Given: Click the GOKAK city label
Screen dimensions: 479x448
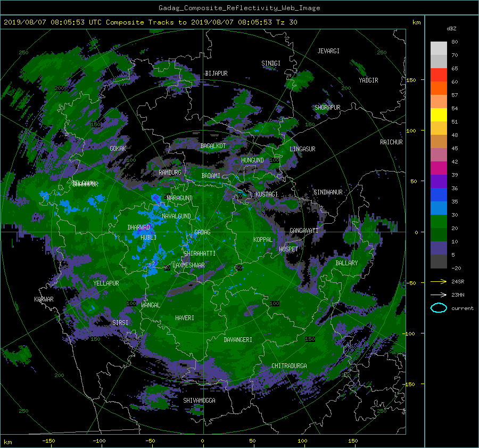Looking at the screenshot, I should [x=118, y=149].
